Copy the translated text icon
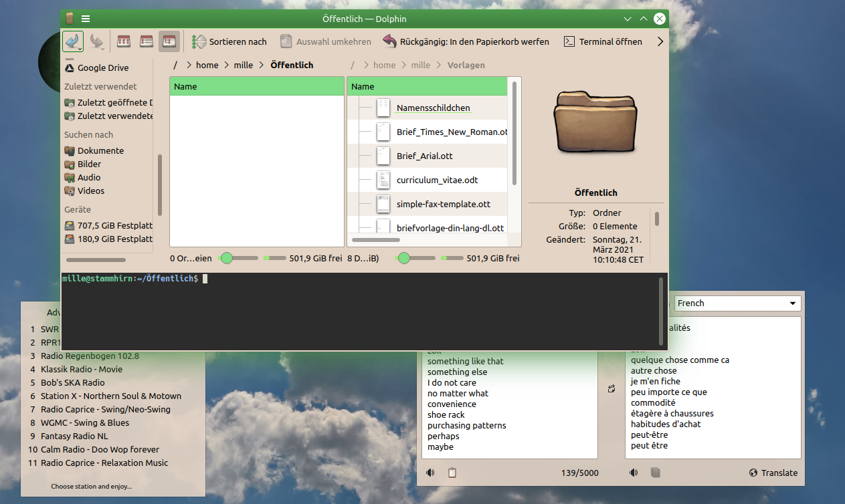 [x=656, y=473]
